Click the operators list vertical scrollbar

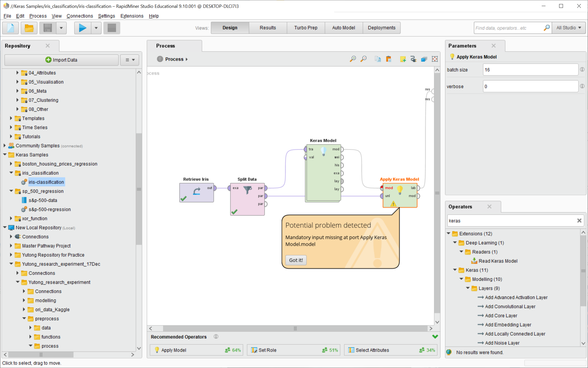tap(583, 271)
